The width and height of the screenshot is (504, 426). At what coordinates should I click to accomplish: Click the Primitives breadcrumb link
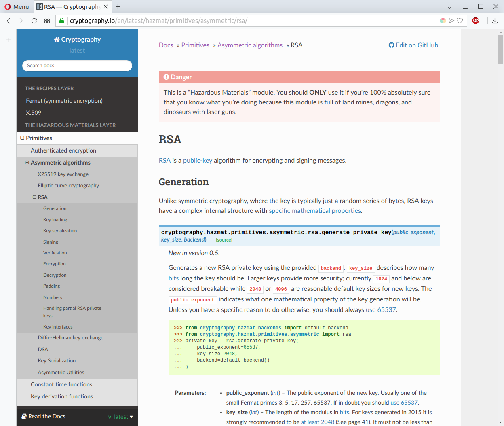click(195, 45)
